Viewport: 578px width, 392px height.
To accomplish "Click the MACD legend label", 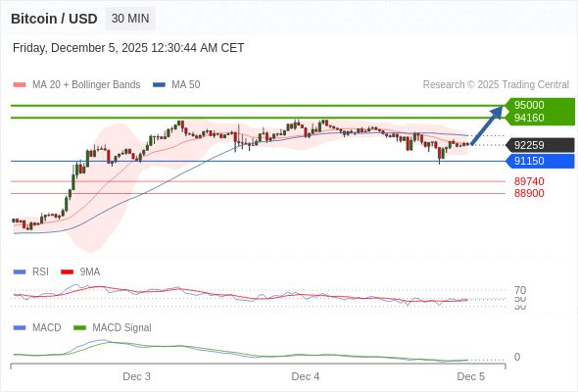I will 47,328.
